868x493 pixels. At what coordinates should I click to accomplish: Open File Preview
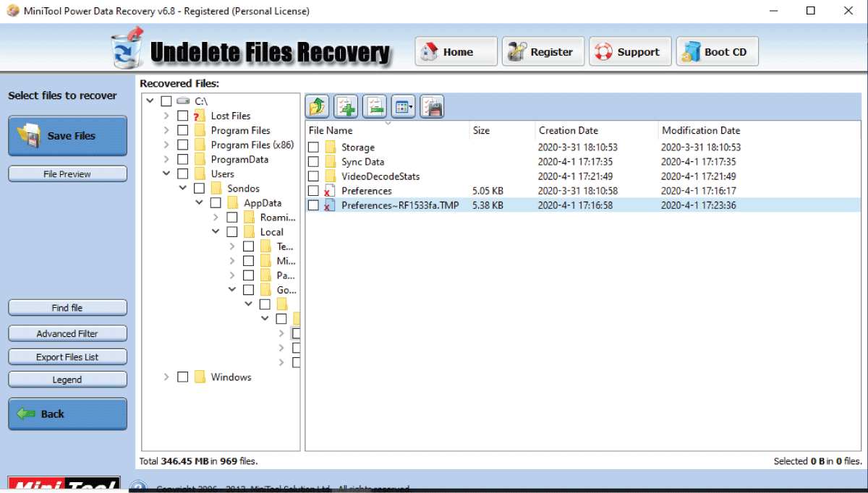67,173
